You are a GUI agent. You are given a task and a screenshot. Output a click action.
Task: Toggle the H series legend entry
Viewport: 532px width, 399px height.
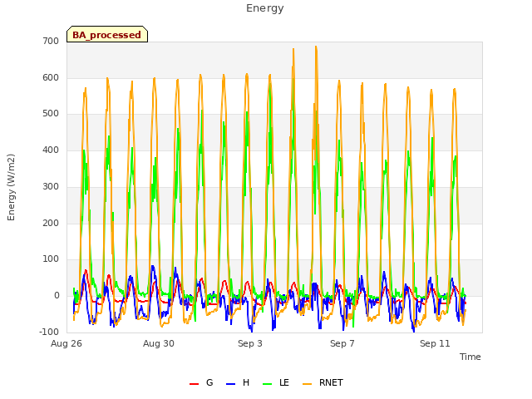(x=238, y=382)
